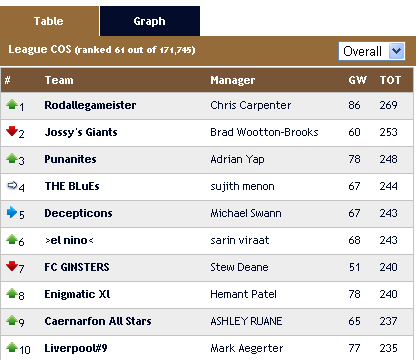Screen dimensions: 419x360
Task: Click the blue right arrow next to Decepticons
Action: pos(12,212)
